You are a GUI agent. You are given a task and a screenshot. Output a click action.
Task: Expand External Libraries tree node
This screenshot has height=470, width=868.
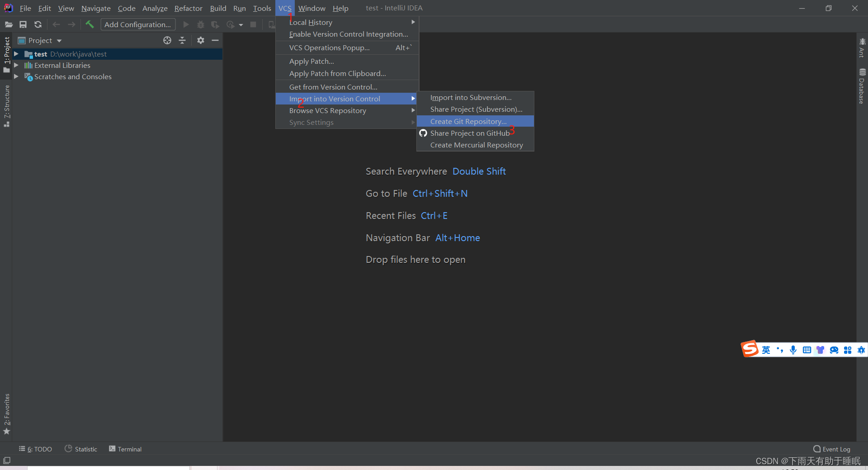click(16, 65)
